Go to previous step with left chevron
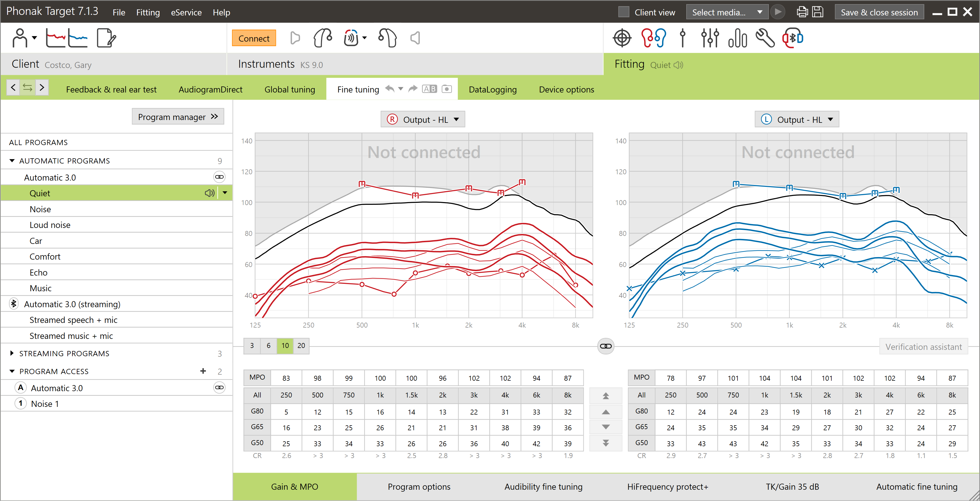 click(x=13, y=88)
